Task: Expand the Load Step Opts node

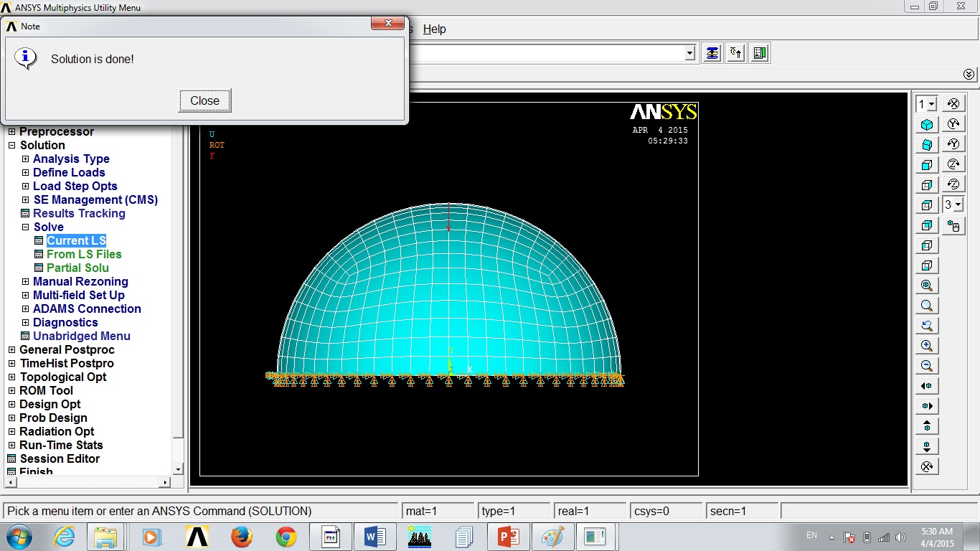Action: click(x=26, y=186)
